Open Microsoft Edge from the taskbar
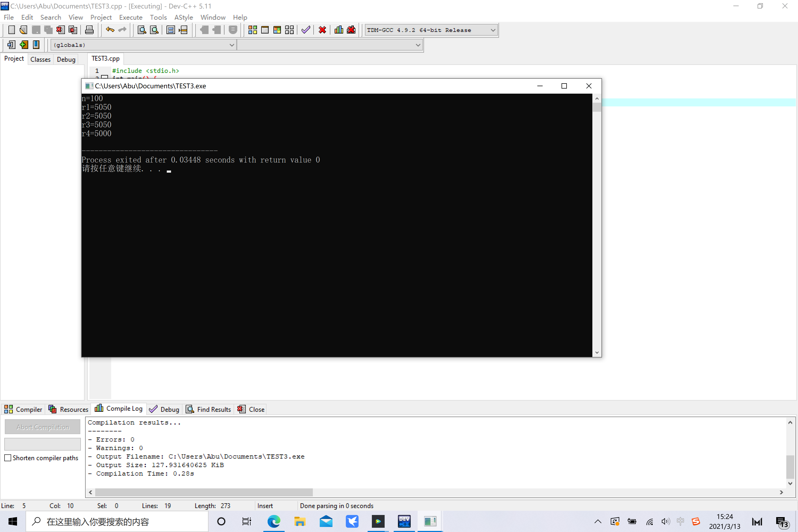This screenshot has height=532, width=798. (x=274, y=521)
